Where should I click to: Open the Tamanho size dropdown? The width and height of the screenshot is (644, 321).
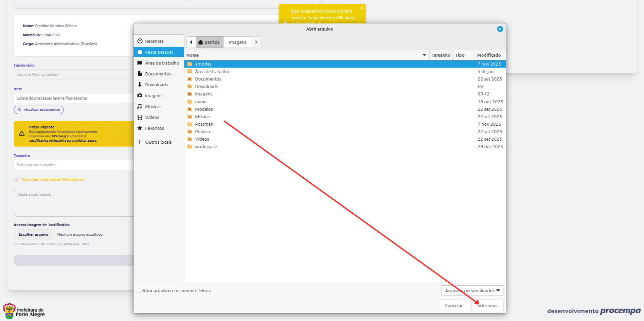73,165
